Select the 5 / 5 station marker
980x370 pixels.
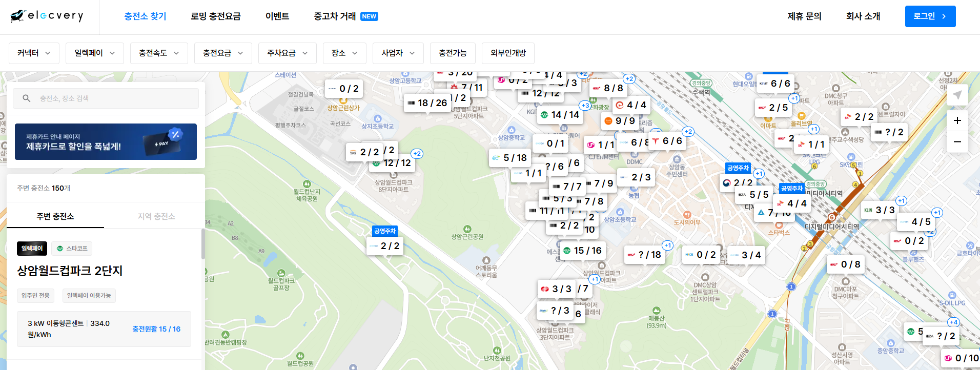pyautogui.click(x=753, y=195)
